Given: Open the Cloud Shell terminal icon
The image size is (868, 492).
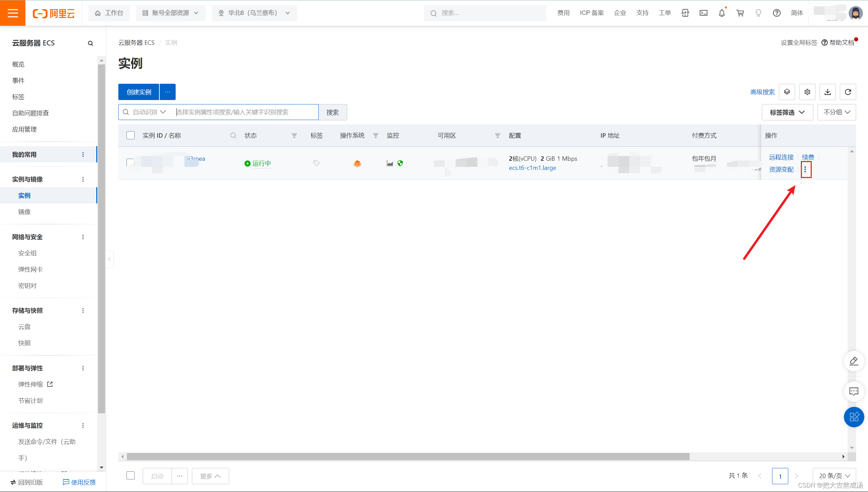Looking at the screenshot, I should pyautogui.click(x=704, y=13).
